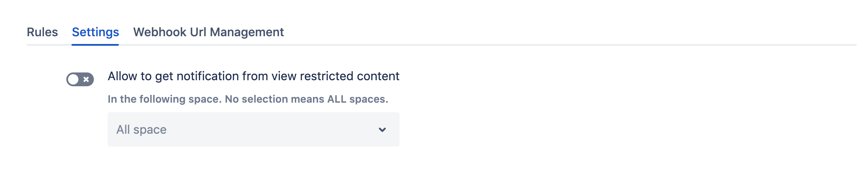868x182 pixels.
Task: Click the X icon inside the toggle
Action: click(x=87, y=79)
